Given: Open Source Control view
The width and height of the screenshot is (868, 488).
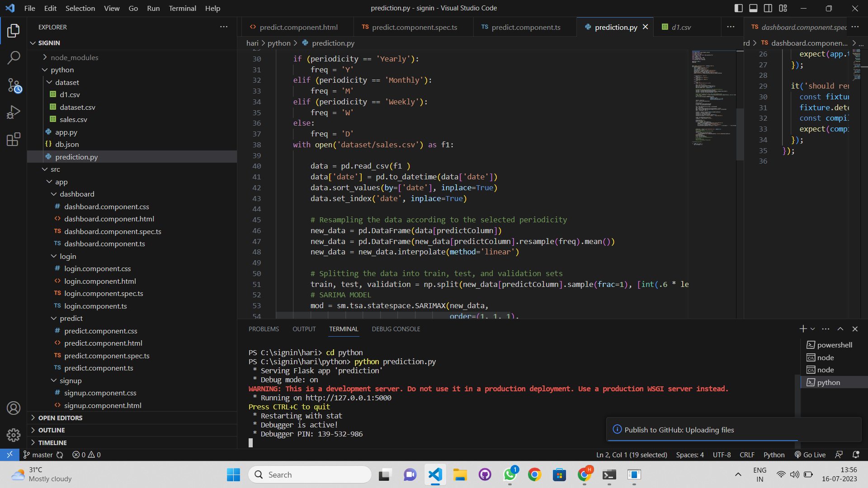Looking at the screenshot, I should [14, 85].
